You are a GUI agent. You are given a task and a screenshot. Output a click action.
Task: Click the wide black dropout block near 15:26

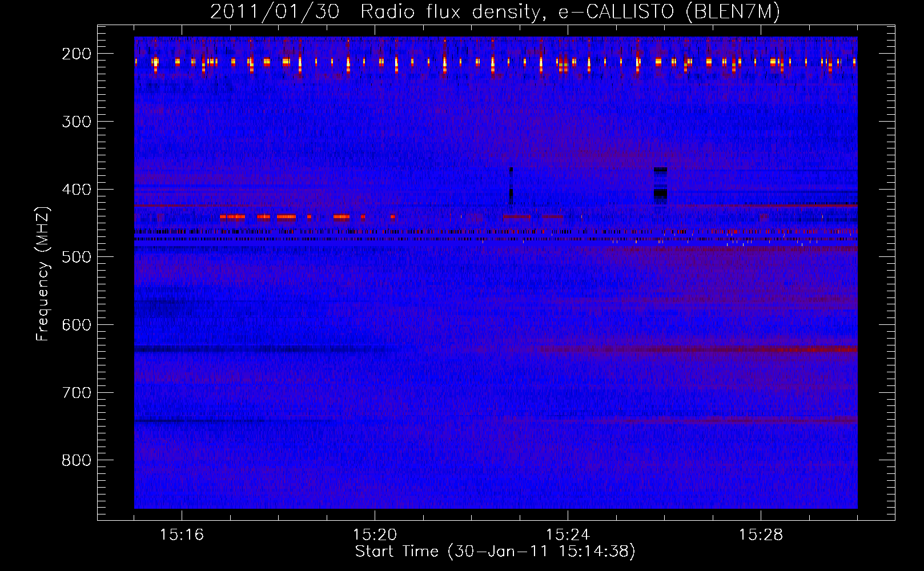tap(660, 186)
